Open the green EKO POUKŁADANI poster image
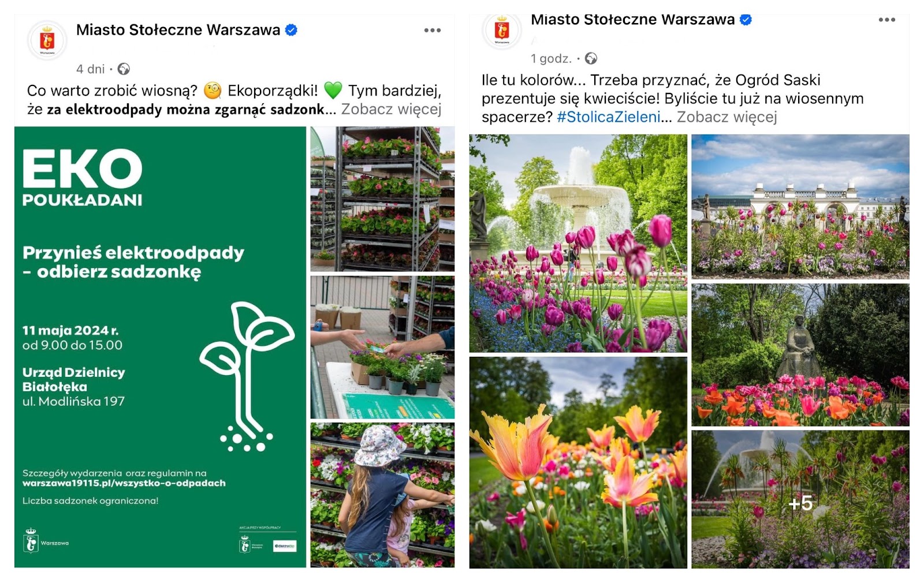Image resolution: width=924 pixels, height=583 pixels. click(x=160, y=347)
